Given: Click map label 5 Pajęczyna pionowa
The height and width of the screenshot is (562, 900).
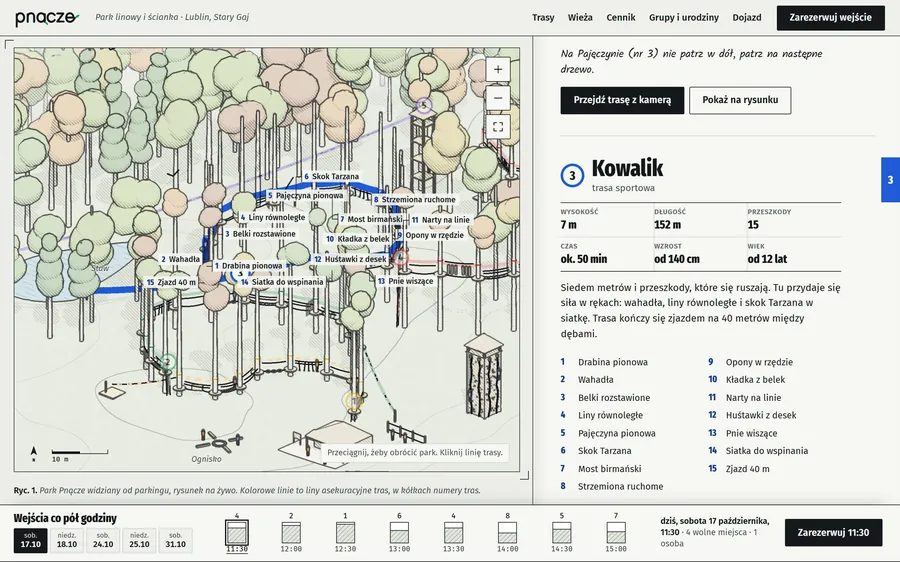Looking at the screenshot, I should [305, 196].
